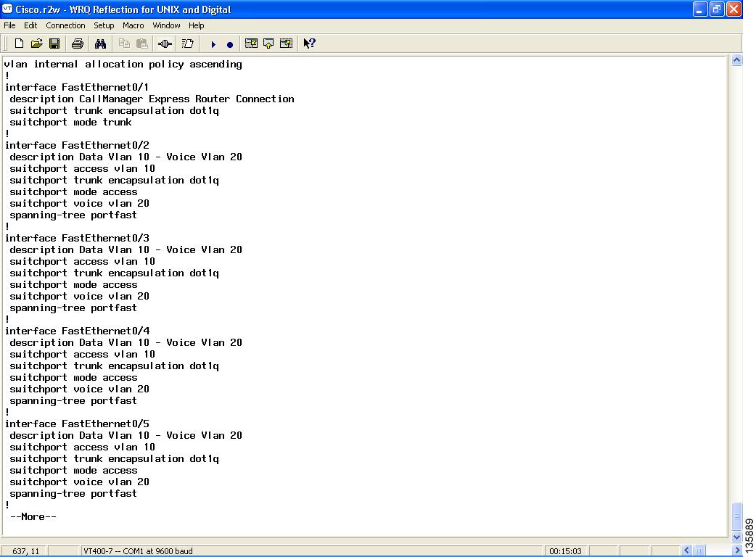Click the VT application icon in title bar
This screenshot has height=557, width=756.
pyautogui.click(x=7, y=9)
